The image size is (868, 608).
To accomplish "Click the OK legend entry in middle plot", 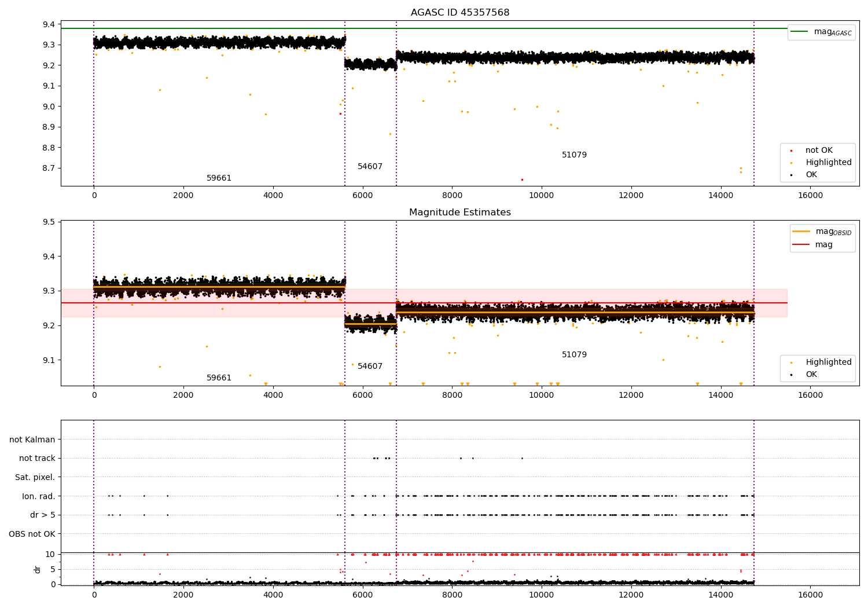I will pyautogui.click(x=804, y=375).
